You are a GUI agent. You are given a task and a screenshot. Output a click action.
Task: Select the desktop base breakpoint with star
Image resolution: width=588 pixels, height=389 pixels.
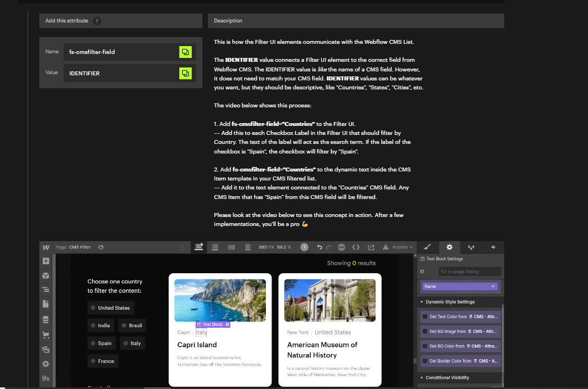pos(199,247)
